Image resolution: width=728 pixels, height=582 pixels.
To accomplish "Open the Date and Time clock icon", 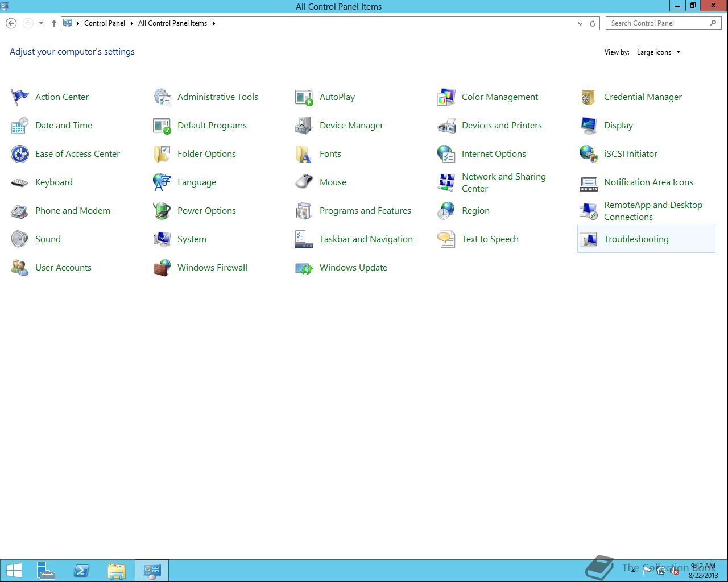I will 20,126.
